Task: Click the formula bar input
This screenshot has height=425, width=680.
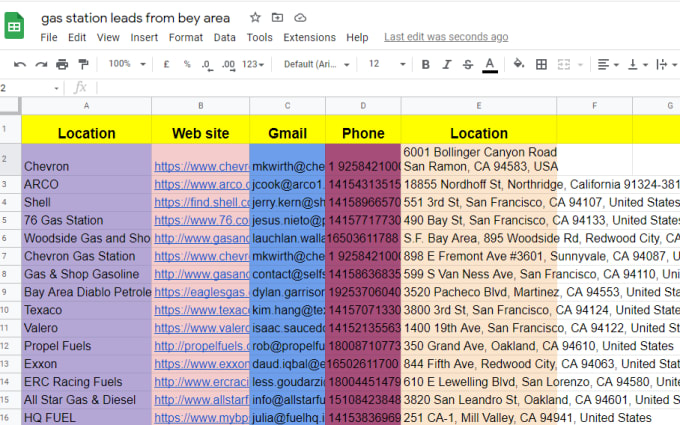Action: point(388,88)
